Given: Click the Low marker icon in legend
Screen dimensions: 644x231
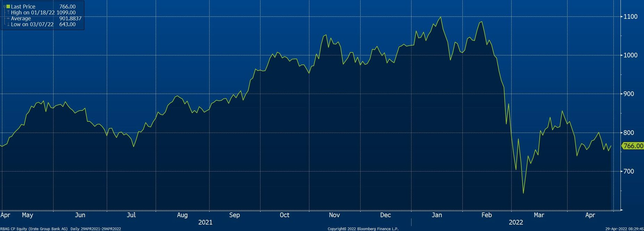Looking at the screenshot, I should pyautogui.click(x=8, y=24).
